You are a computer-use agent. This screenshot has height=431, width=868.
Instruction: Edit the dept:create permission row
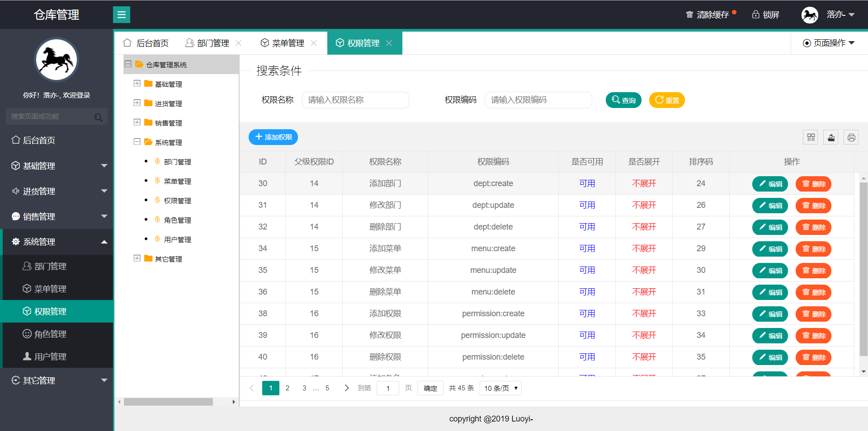coord(770,184)
